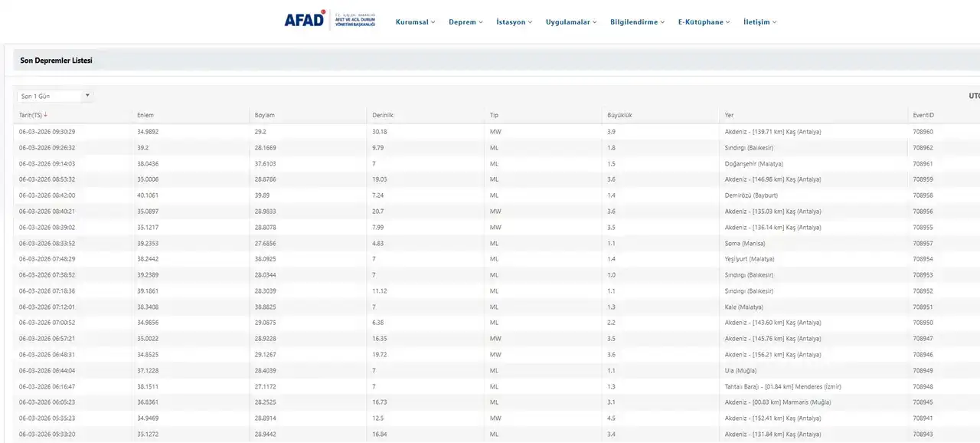Sort the table by Derinlik column
The image size is (980, 443).
[384, 114]
